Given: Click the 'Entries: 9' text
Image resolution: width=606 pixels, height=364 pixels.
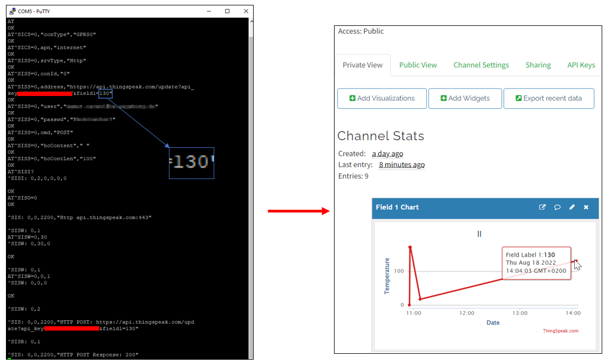Looking at the screenshot, I should coord(353,176).
